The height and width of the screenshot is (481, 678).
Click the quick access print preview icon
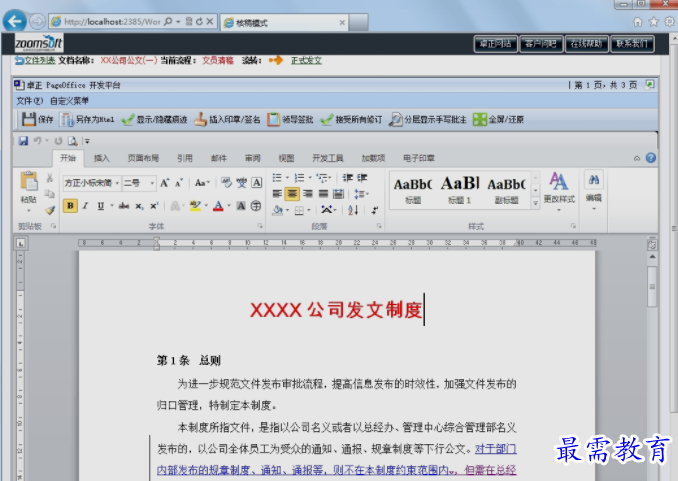point(72,141)
